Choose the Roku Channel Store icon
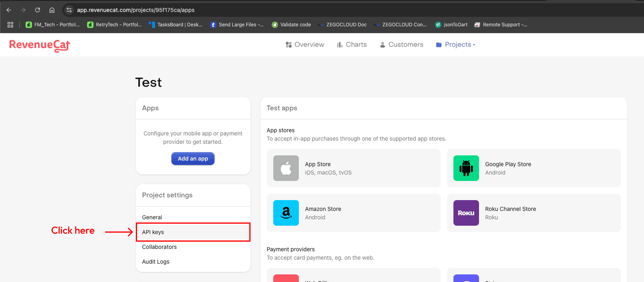644x282 pixels. [466, 213]
